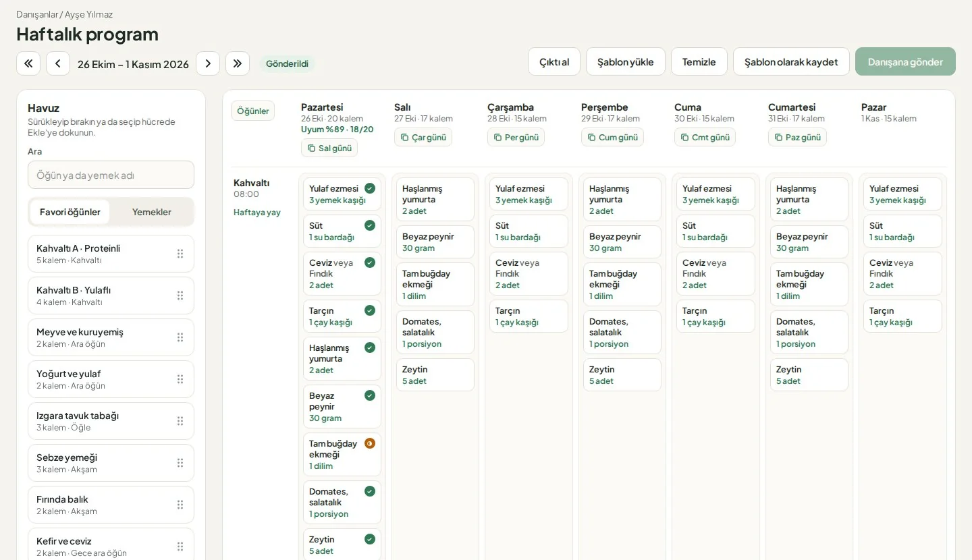Screen dimensions: 972x560
Task: Go to the previous week arrow
Action: [x=58, y=63]
